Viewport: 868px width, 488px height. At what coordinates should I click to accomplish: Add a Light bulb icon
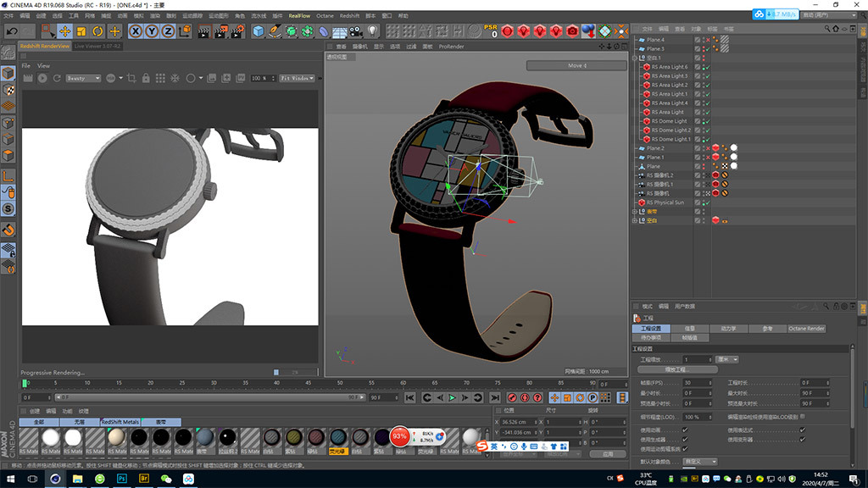tap(373, 31)
